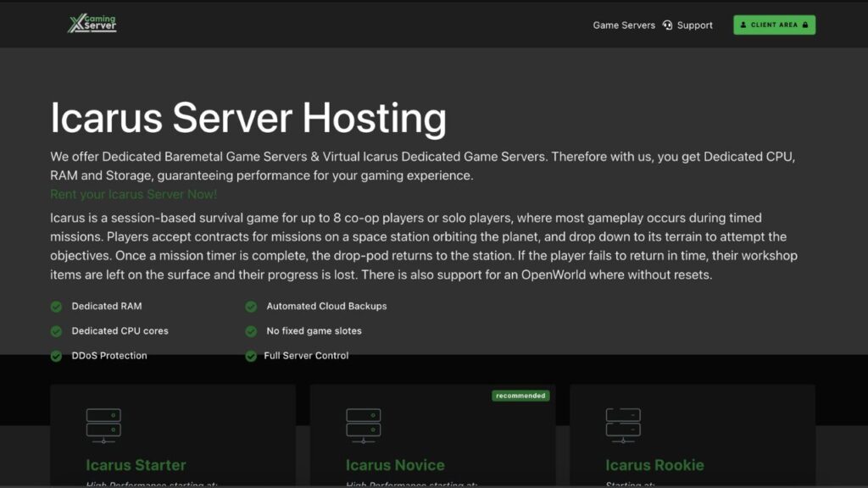
Task: Click the headset Support icon
Action: [668, 25]
